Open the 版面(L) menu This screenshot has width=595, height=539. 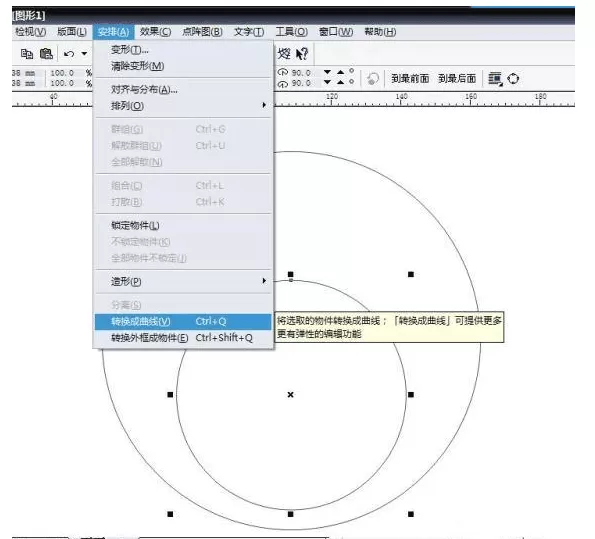point(72,32)
